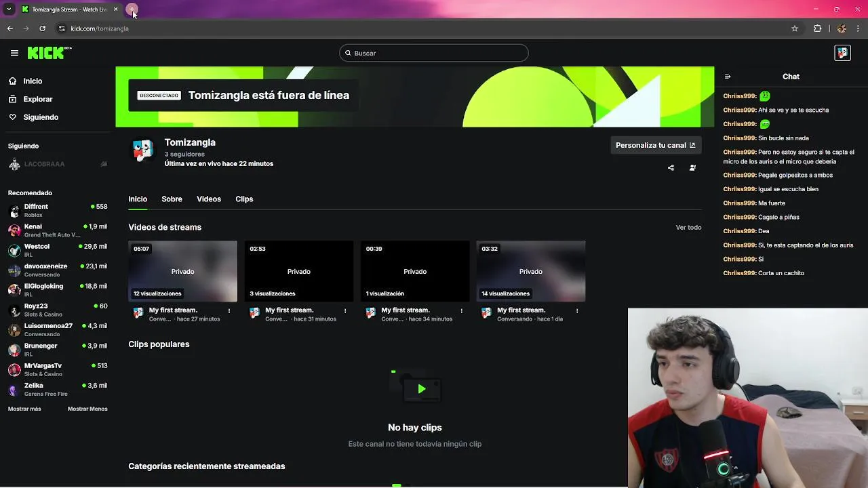This screenshot has height=488, width=868.
Task: Open the Chrome profile avatar
Action: [x=842, y=28]
